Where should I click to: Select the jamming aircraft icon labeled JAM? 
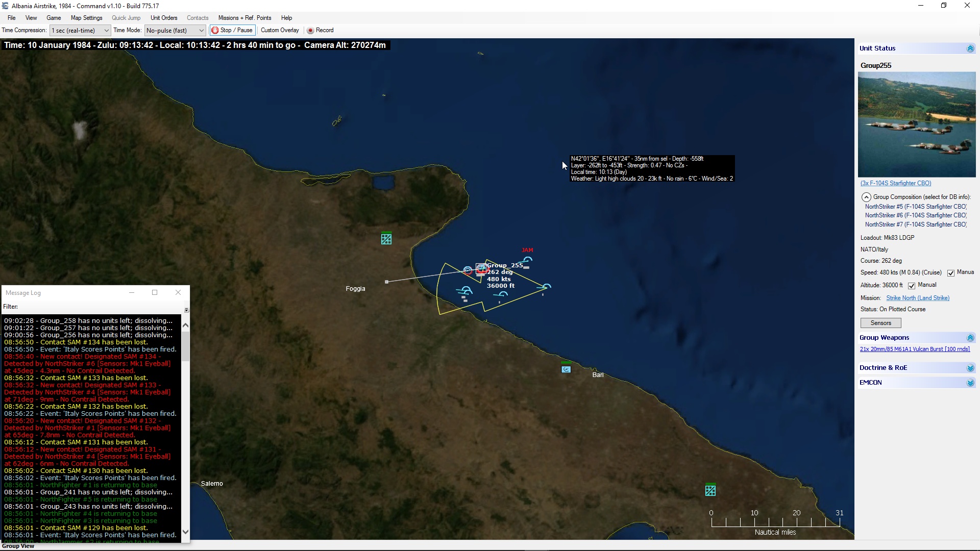(x=527, y=261)
